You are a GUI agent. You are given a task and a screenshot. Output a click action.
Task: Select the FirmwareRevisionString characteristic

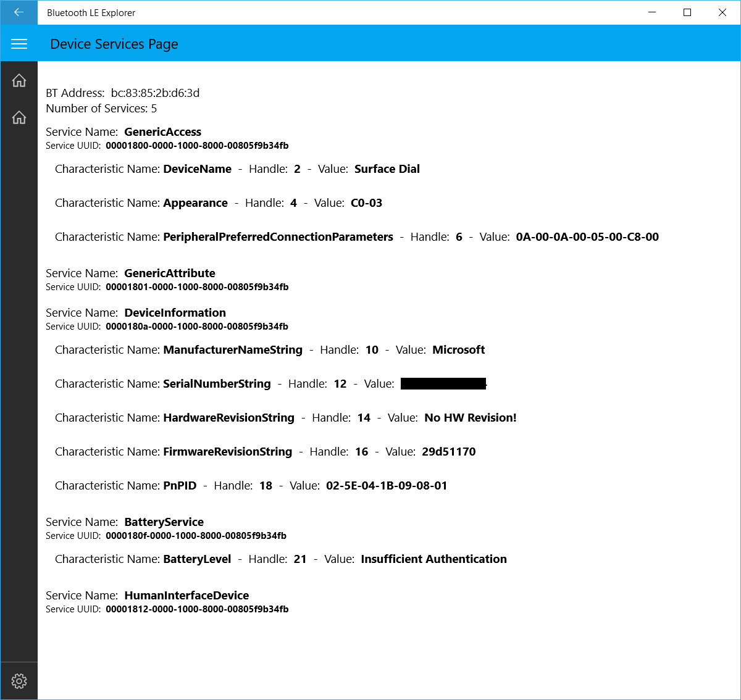point(228,452)
